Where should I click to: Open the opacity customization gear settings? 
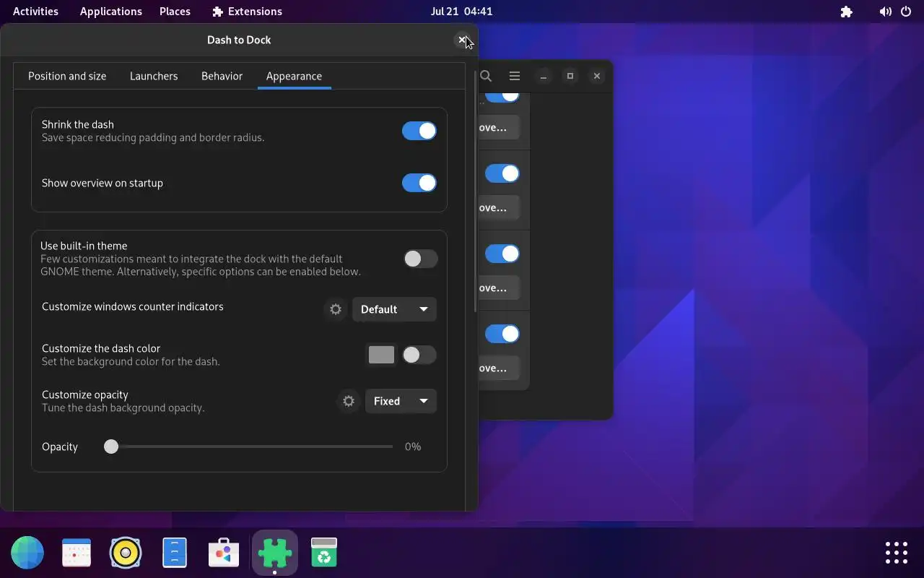point(349,401)
